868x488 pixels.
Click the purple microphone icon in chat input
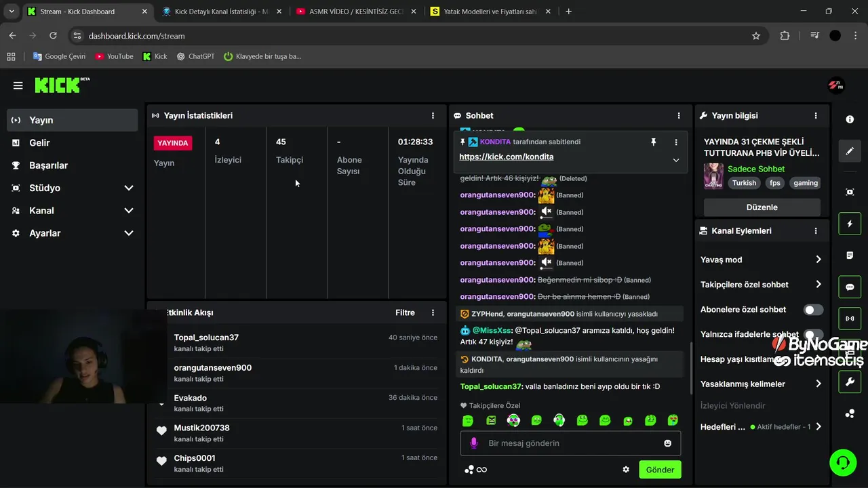click(474, 443)
